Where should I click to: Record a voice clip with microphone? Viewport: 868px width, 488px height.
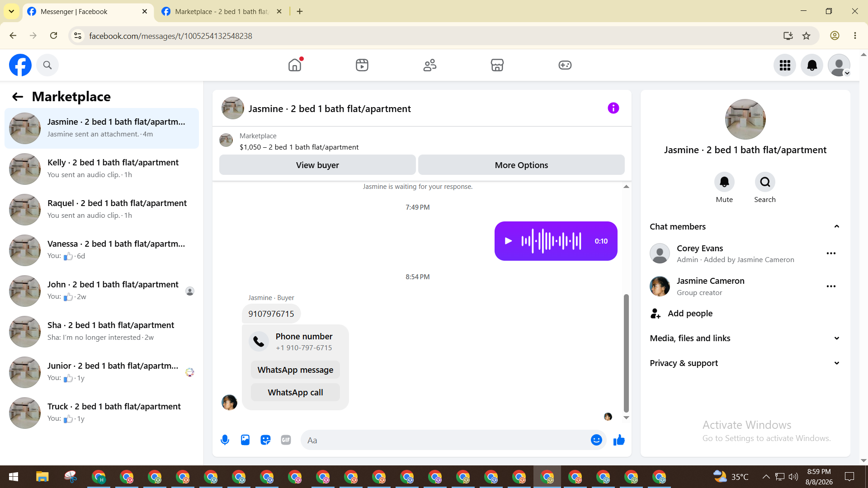tap(225, 440)
